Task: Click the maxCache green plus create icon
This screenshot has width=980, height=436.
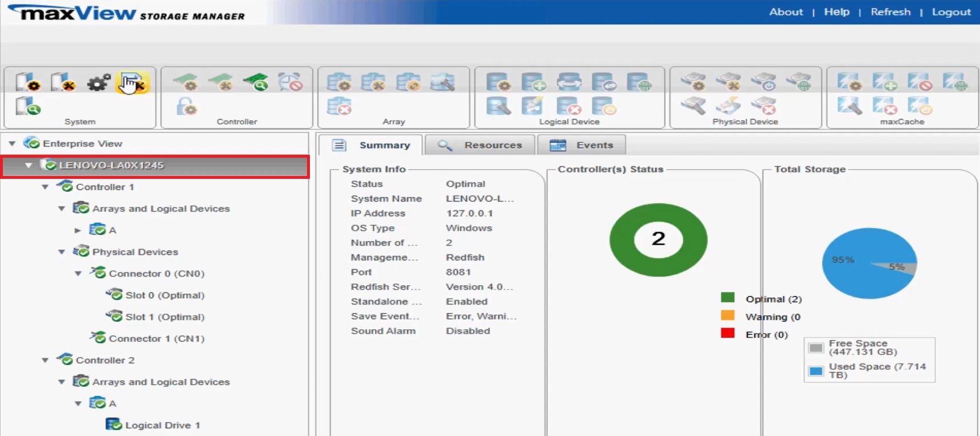Action: coord(885,82)
